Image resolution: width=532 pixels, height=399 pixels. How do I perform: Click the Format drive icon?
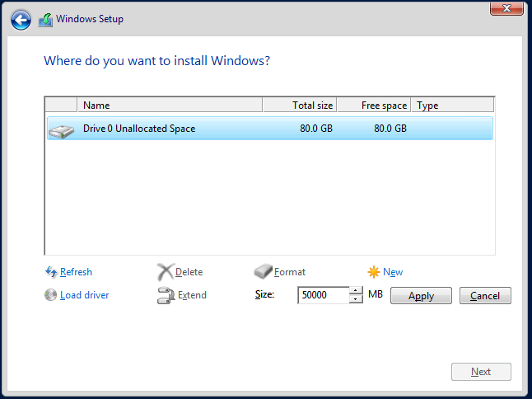pyautogui.click(x=263, y=271)
